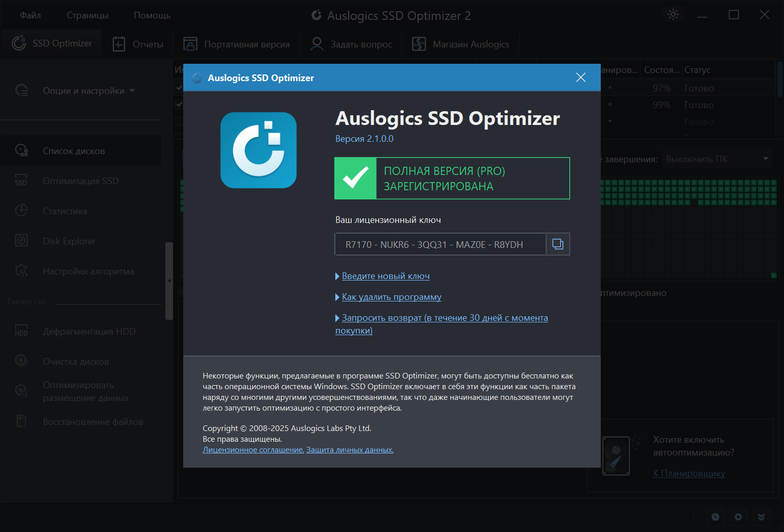Toggle the second disk checkbox in the list
This screenshot has height=532, width=784.
point(179,105)
